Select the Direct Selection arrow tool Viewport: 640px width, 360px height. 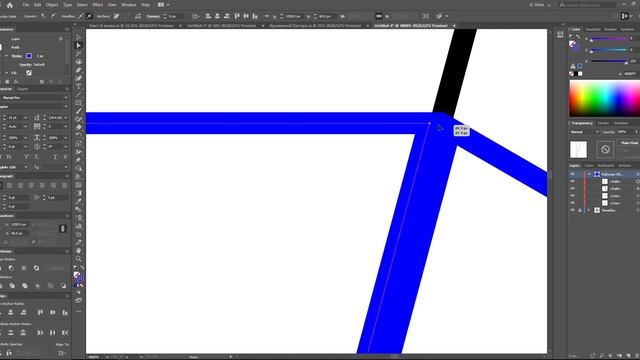(78, 45)
